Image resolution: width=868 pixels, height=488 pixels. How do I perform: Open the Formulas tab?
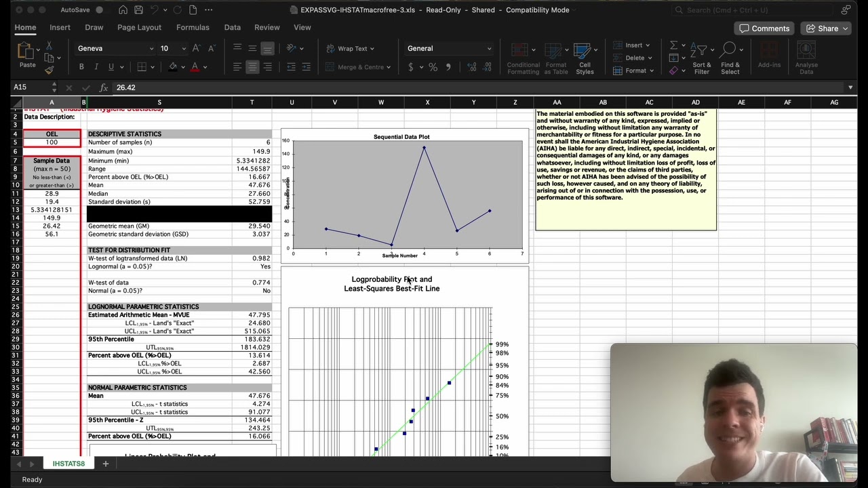(x=193, y=28)
